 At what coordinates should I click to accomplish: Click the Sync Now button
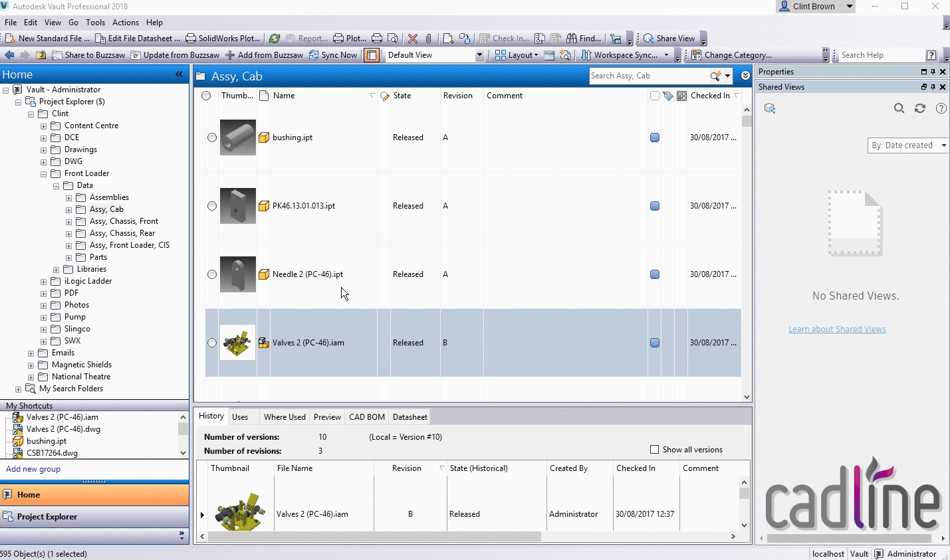[333, 55]
